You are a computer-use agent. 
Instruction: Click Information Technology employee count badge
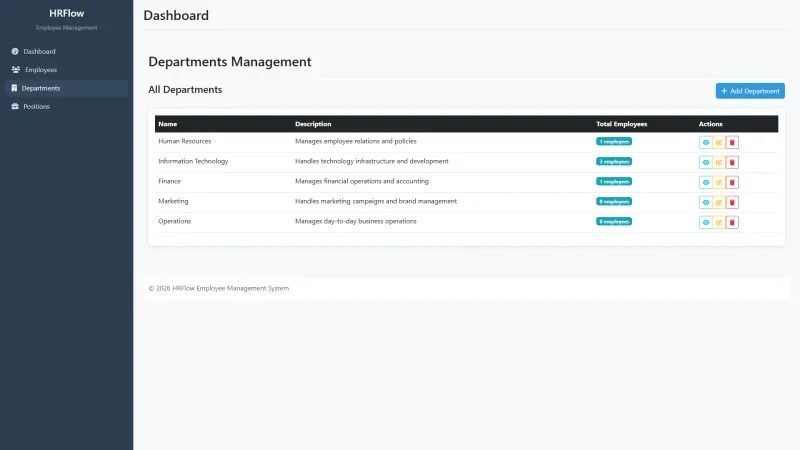click(614, 161)
